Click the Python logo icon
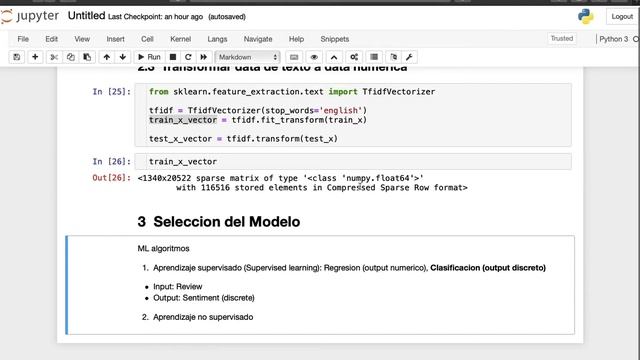This screenshot has height=360, width=640. (586, 17)
